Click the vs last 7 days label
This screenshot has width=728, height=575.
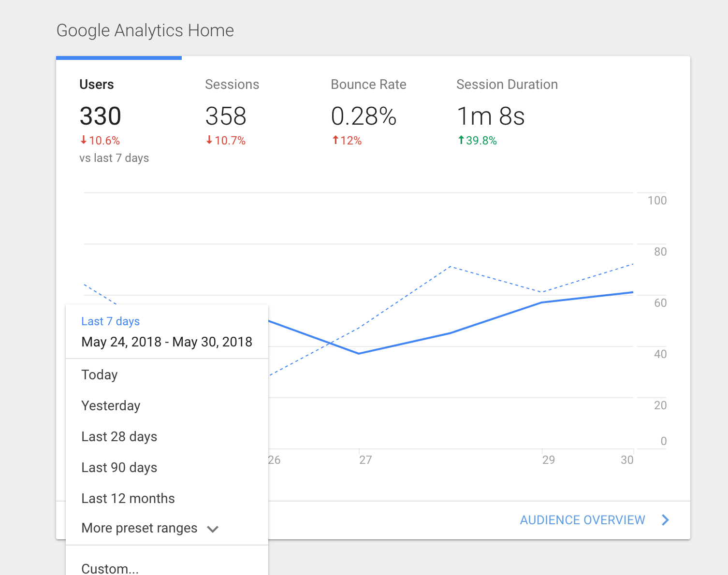[114, 158]
